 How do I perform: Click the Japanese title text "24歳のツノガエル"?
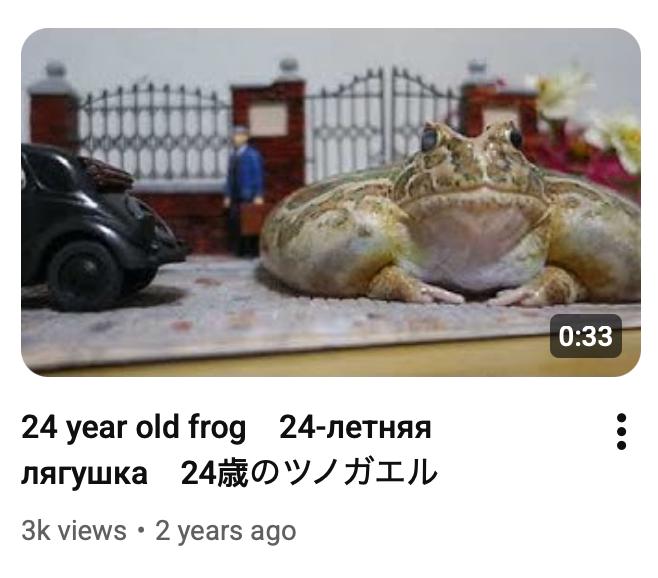(x=309, y=472)
